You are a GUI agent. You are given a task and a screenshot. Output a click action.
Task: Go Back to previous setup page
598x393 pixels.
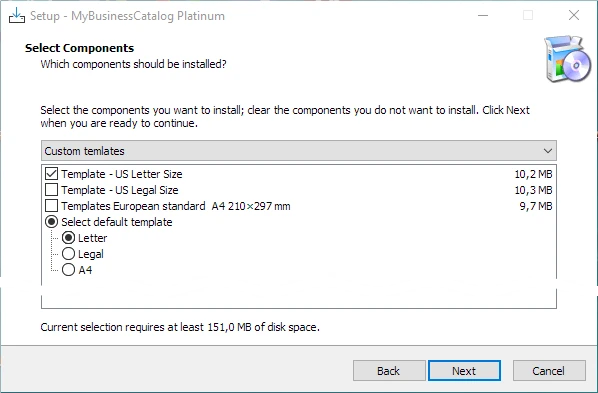point(389,370)
